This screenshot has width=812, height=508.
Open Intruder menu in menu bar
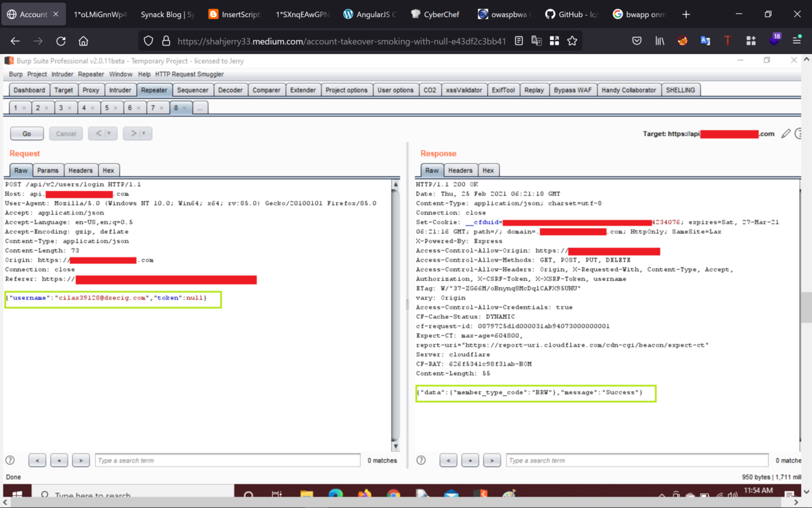point(62,75)
